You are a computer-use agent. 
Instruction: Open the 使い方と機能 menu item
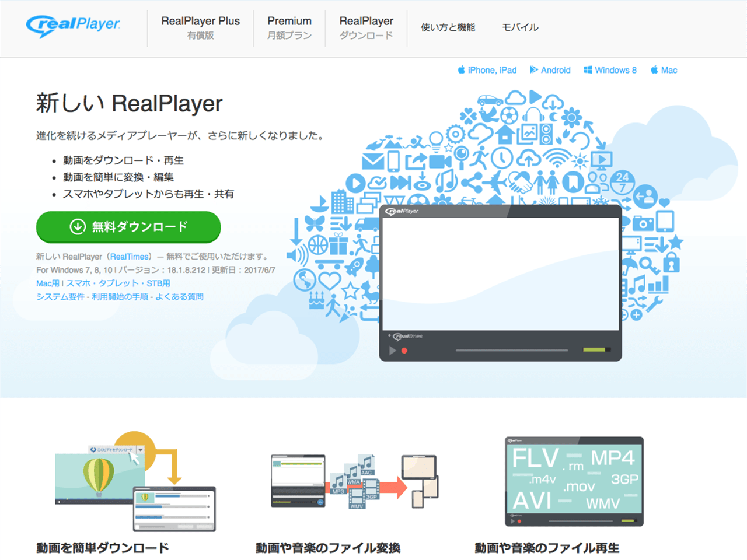pos(448,27)
